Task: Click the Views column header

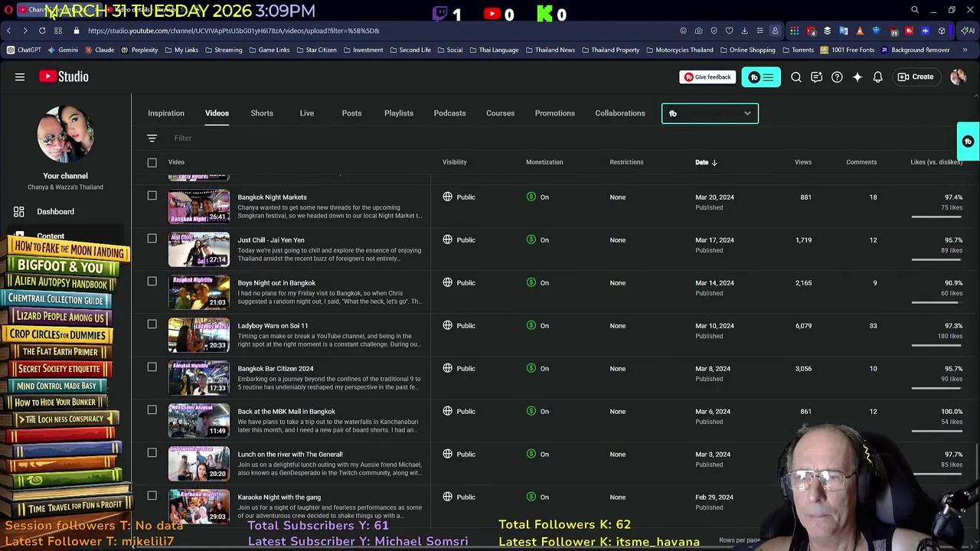Action: click(803, 162)
